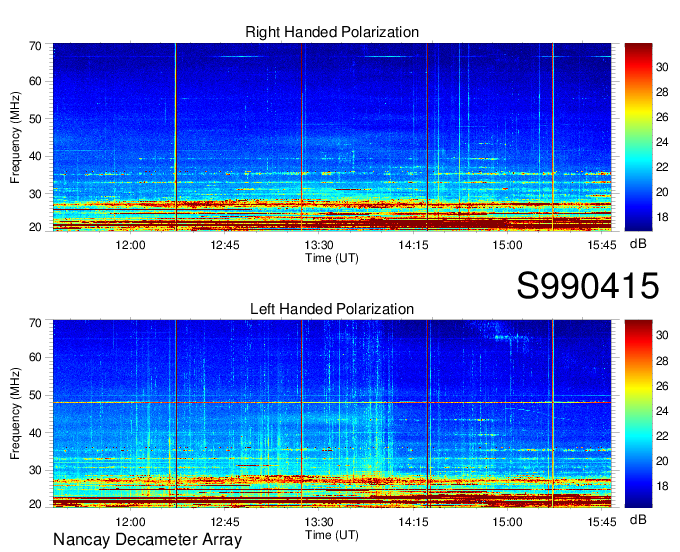Click the 14:15 time tick under Right Handed plot
Image resolution: width=680 pixels, height=552 pixels.
pos(413,245)
